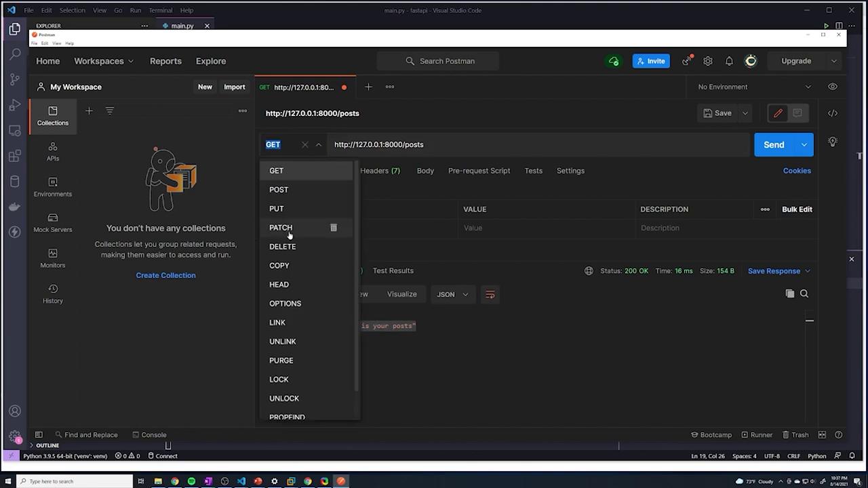Open the collections panel three-dot options
Viewport: 868px width, 488px height.
[243, 110]
